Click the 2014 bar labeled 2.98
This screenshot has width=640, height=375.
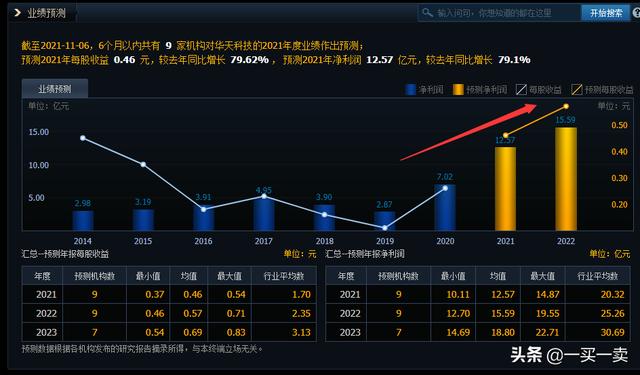click(83, 220)
